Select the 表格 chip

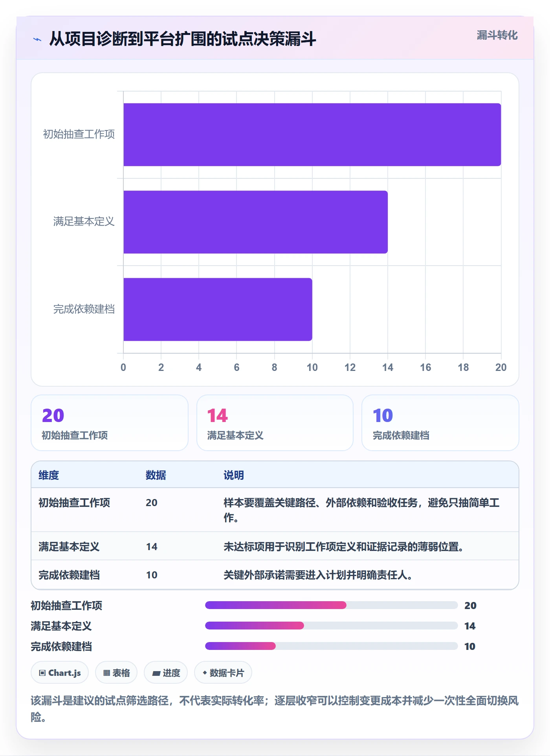[116, 673]
